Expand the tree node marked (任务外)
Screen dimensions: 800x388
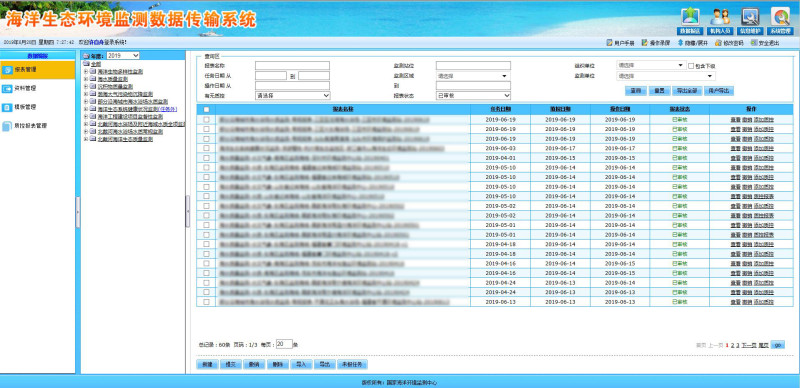click(86, 109)
